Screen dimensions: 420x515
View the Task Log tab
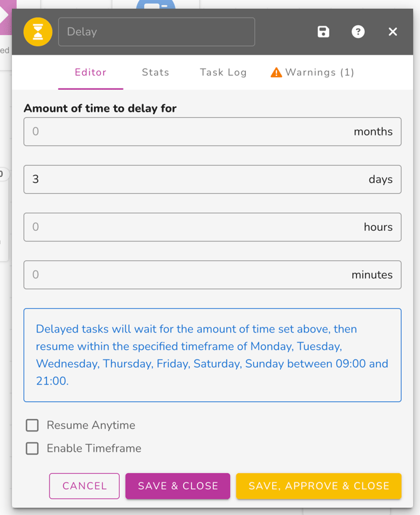pyautogui.click(x=223, y=73)
